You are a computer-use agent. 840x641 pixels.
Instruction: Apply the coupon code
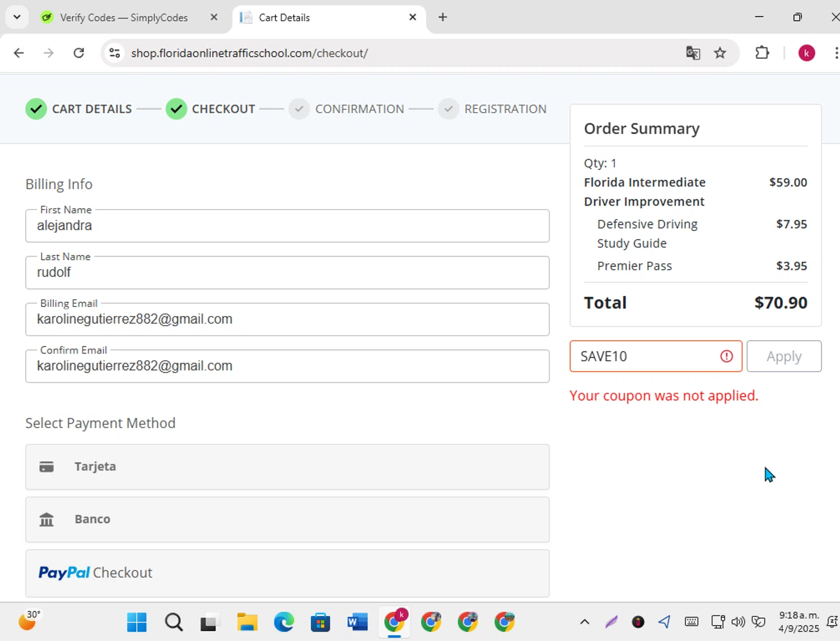point(784,356)
